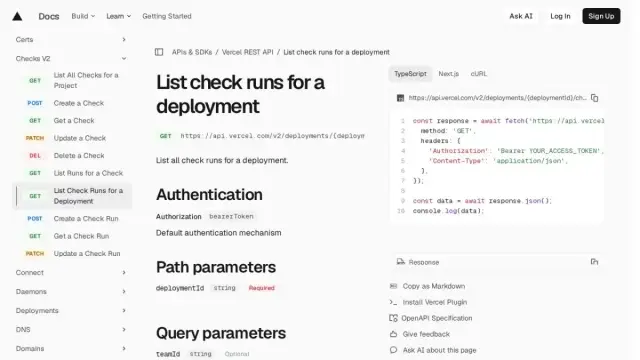Expand the Deployments sidebar section

(71, 311)
